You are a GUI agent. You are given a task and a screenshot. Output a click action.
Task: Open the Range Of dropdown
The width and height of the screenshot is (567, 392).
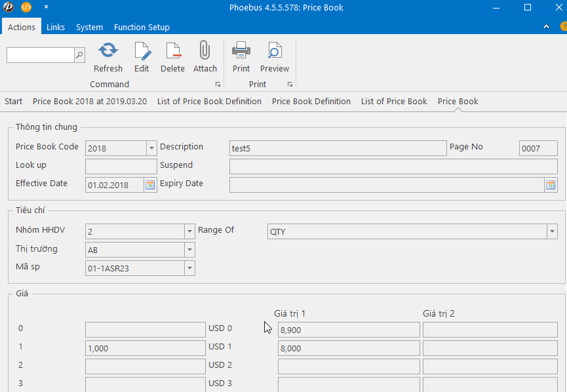click(x=552, y=231)
